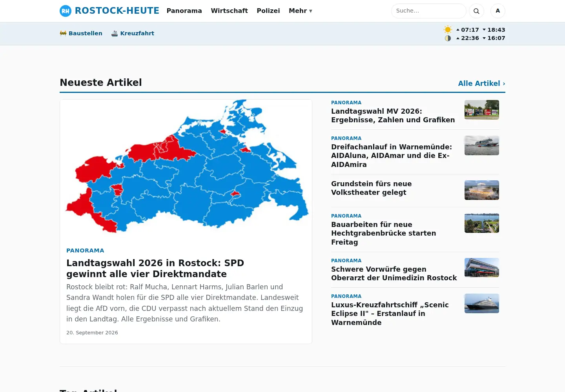Open Schwere Vorwürfe gegen Oberarzt article
565x392 pixels.
394,274
